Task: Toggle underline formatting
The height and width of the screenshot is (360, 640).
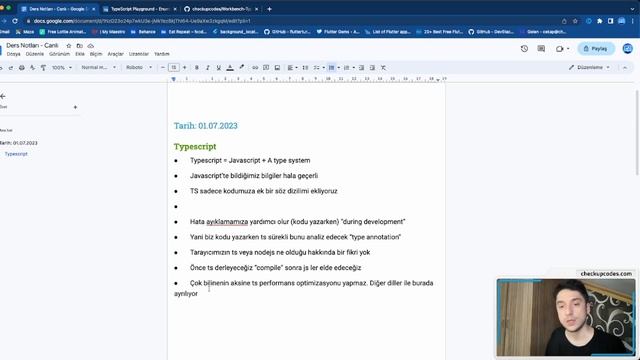Action: (218, 68)
